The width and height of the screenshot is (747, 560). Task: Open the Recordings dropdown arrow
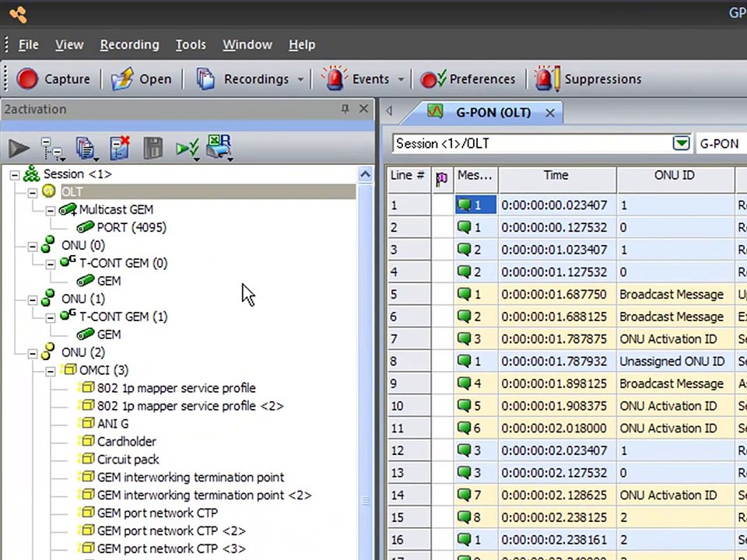[300, 79]
